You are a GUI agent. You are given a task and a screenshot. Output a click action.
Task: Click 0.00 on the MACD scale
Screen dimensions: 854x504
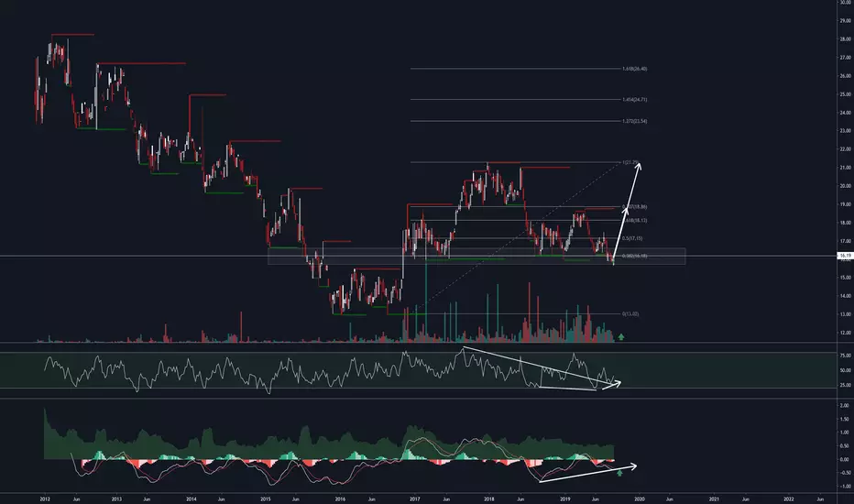pyautogui.click(x=845, y=460)
